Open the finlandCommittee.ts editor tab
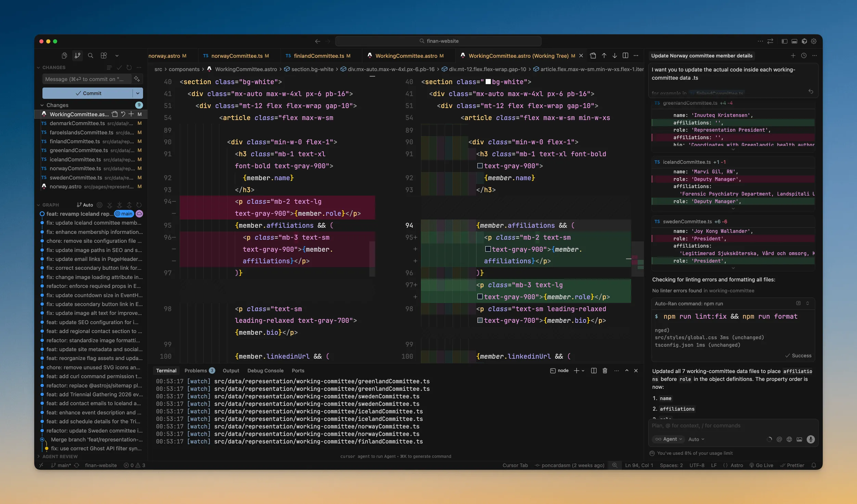The width and height of the screenshot is (857, 504). [319, 56]
